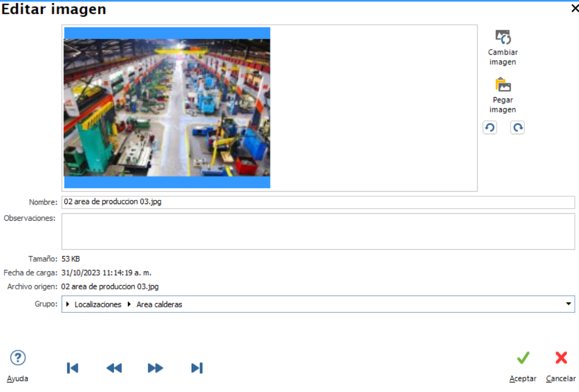Accept changes with the green checkmark
The height and width of the screenshot is (392, 579).
tap(523, 358)
